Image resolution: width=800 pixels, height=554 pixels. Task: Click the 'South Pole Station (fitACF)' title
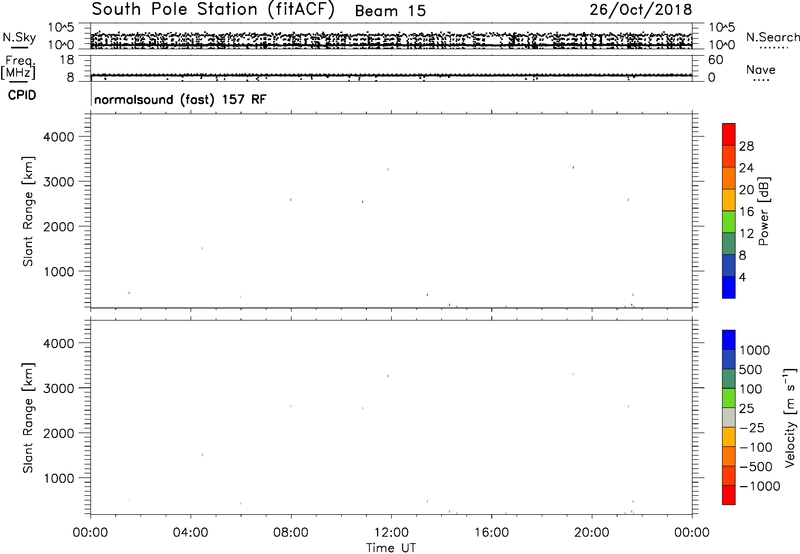213,10
